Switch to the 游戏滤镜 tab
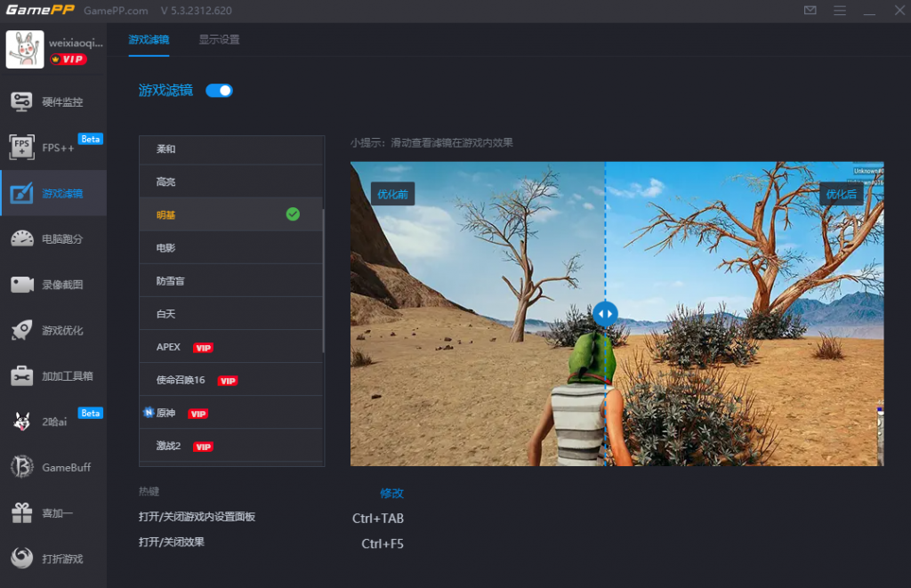Screen dimensions: 911x588 coord(149,40)
